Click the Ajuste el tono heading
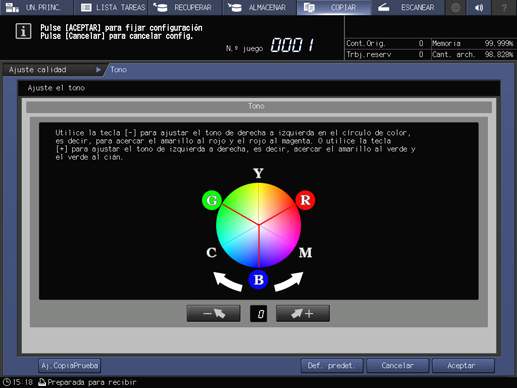This screenshot has height=388, width=517. click(56, 88)
